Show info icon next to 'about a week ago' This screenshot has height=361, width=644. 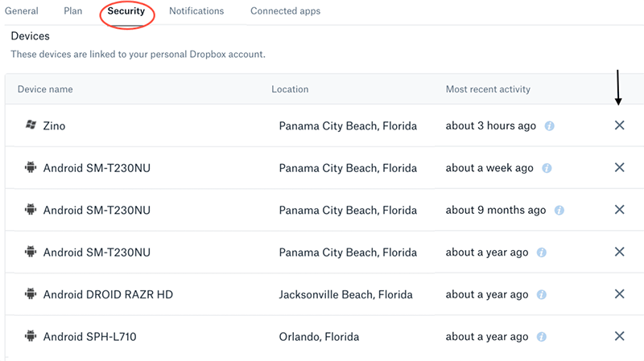547,168
